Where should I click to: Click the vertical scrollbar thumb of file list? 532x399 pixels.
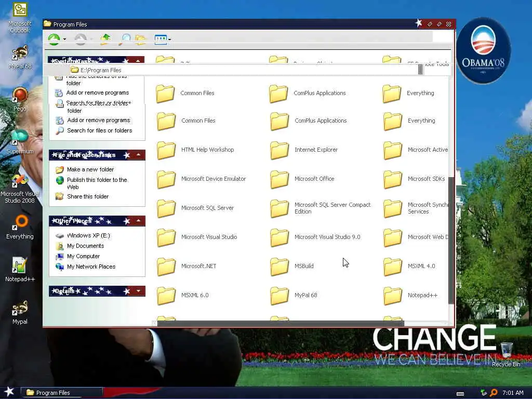451,240
